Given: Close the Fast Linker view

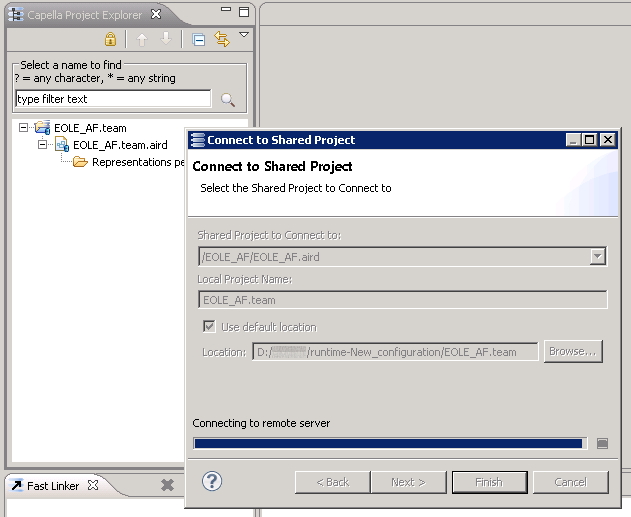Looking at the screenshot, I should click(x=93, y=485).
